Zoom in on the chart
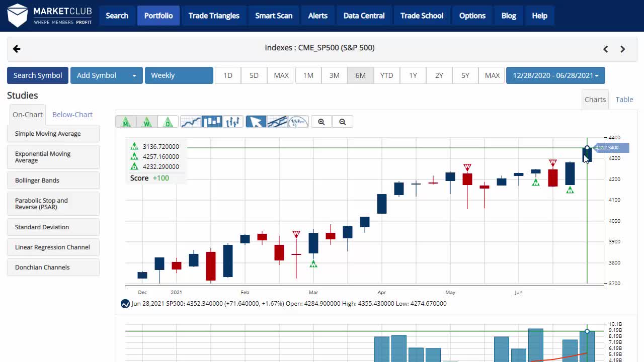 pyautogui.click(x=321, y=122)
